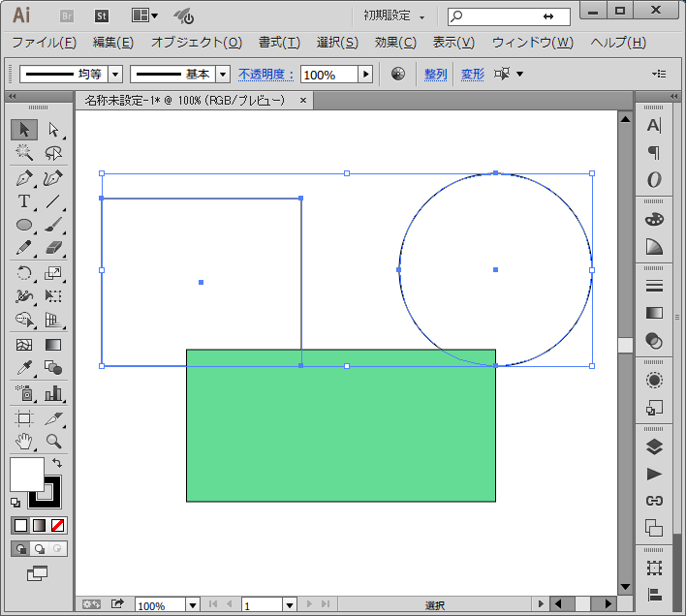Select the Pen tool
Viewport: 686px width, 616px height.
click(24, 178)
